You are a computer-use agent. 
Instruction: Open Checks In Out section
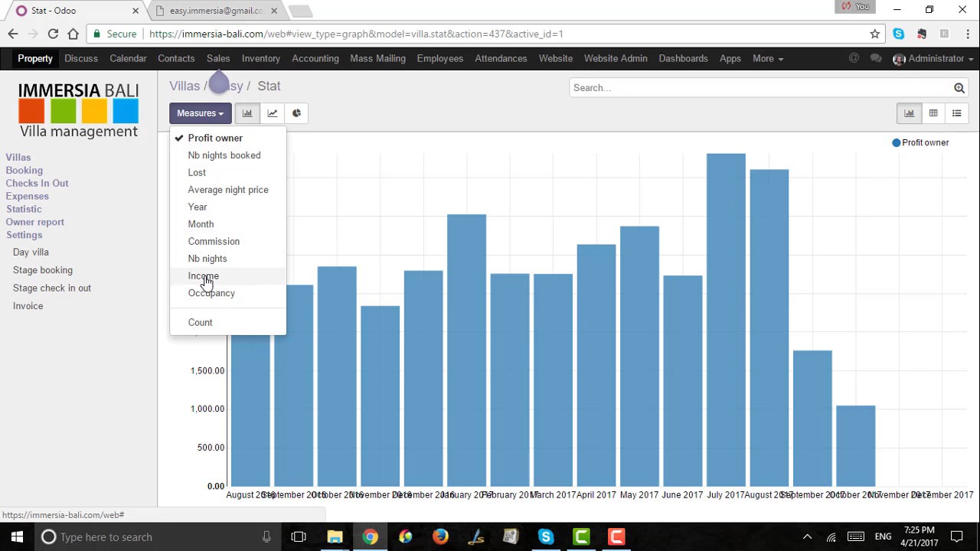[37, 183]
